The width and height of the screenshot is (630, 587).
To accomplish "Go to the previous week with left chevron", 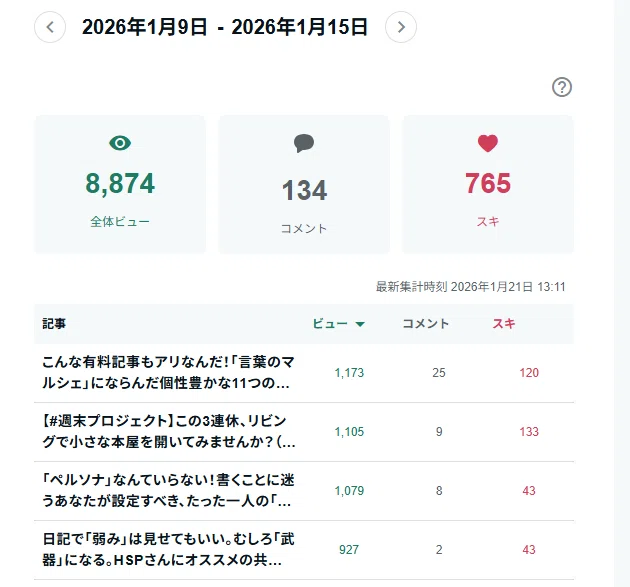I will 50,27.
